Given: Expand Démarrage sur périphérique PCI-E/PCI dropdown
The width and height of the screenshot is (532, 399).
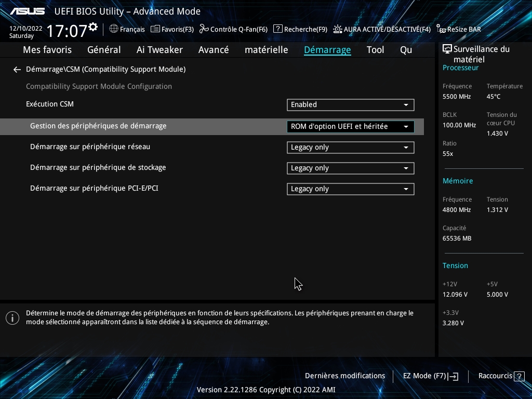Looking at the screenshot, I should (x=351, y=189).
